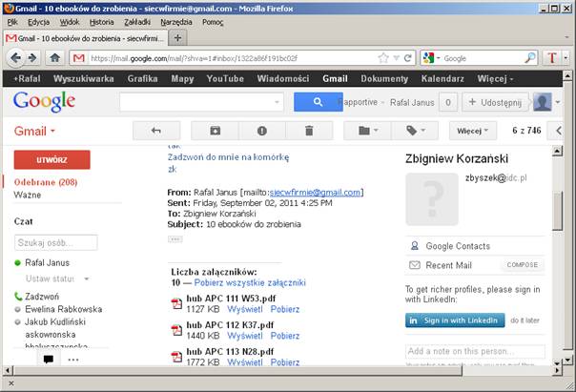Expand the trimmed content ellipsis button
Screen dimensions: 576x392
click(175, 239)
